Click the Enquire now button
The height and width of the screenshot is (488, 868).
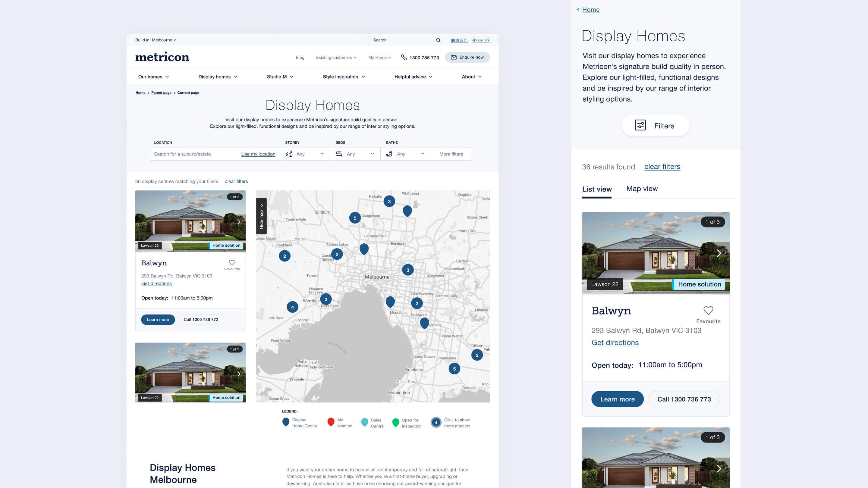467,57
